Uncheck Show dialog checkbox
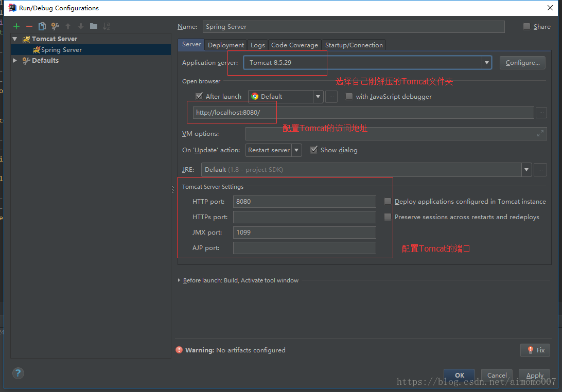 [313, 150]
